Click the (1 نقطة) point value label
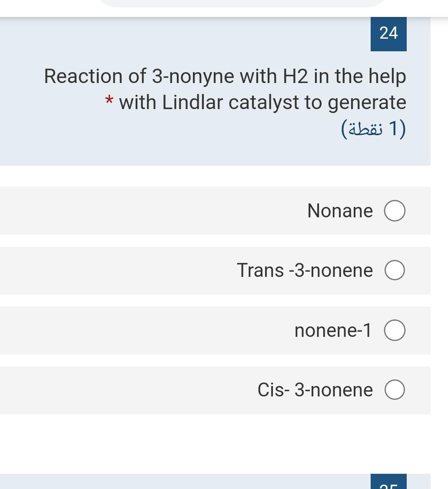 [374, 129]
